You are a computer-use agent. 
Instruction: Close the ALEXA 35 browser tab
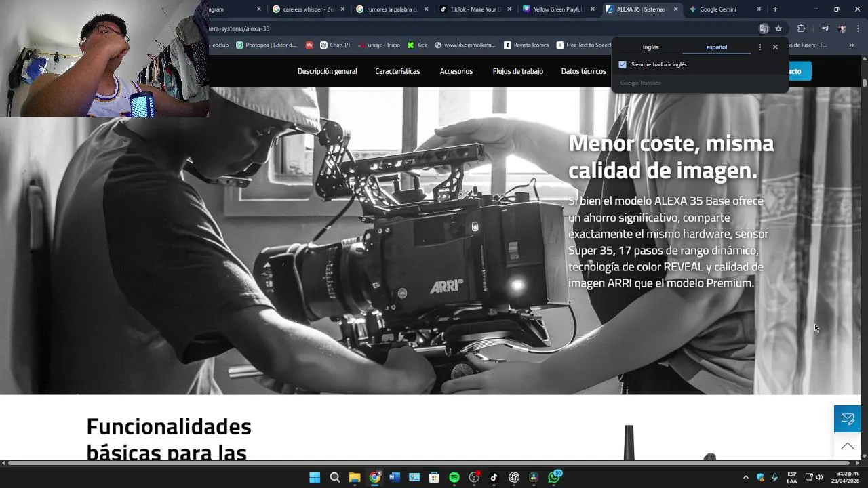click(x=675, y=9)
